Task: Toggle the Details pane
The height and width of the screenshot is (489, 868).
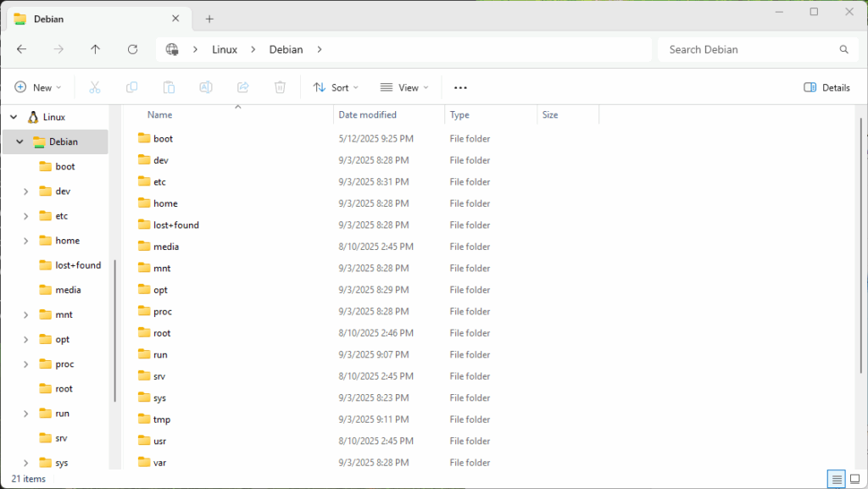Action: (x=826, y=87)
